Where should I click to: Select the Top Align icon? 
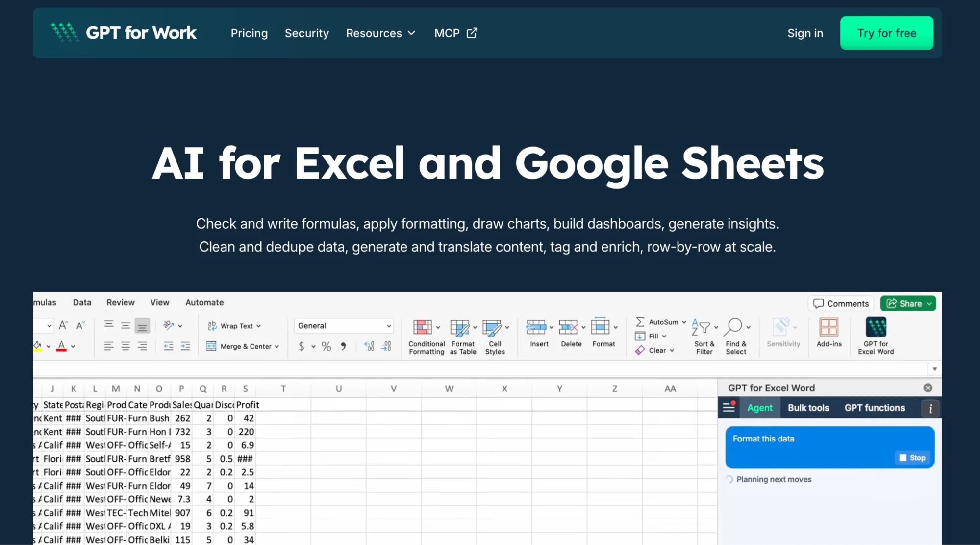tap(109, 325)
